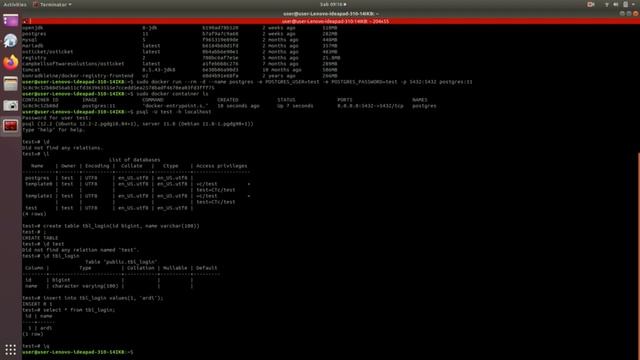Click the 'sudo docker container ls' command

172,94
